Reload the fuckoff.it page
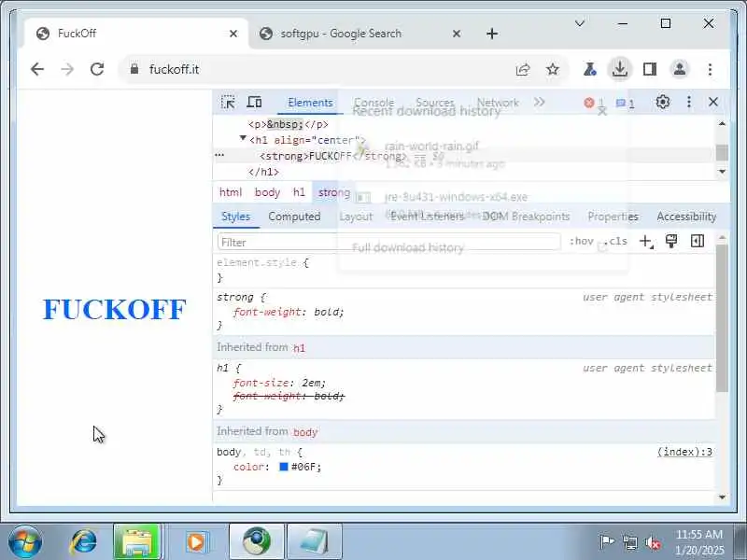Image resolution: width=747 pixels, height=560 pixels. point(97,69)
